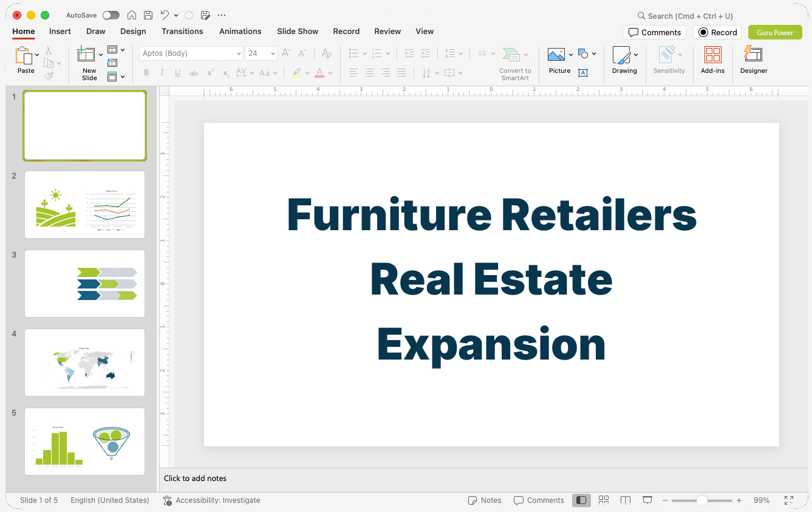Decrease font size with small A icon

pos(302,53)
